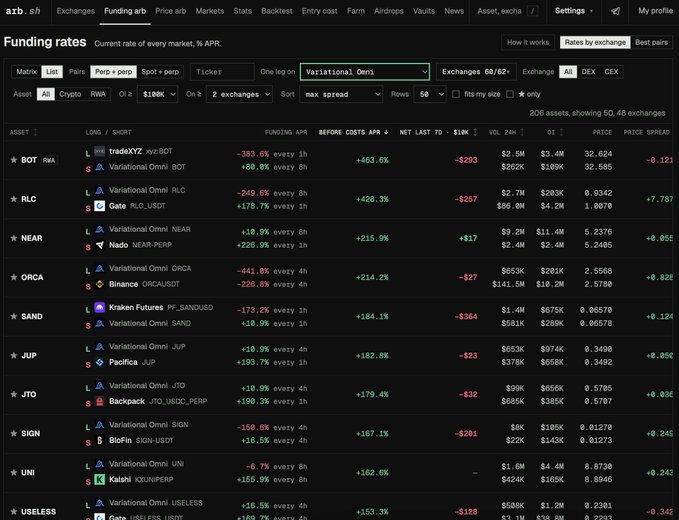Image resolution: width=679 pixels, height=520 pixels.
Task: Star the BOT asset row
Action: (14, 160)
